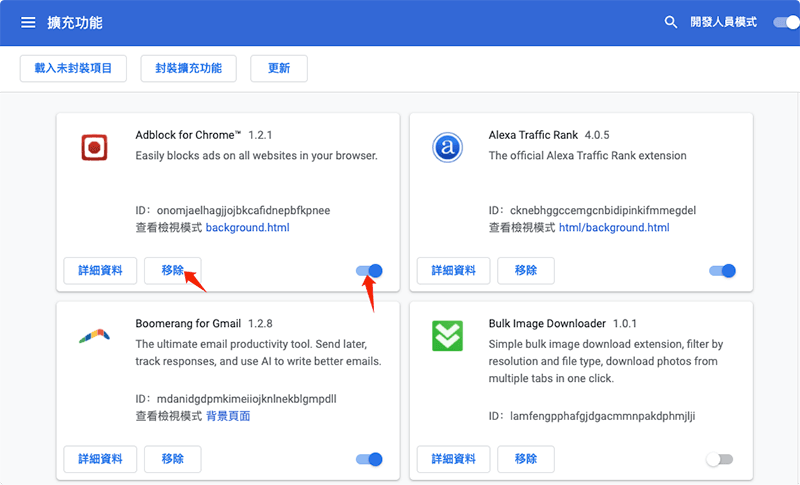Open 詳細資料 for Bulk Image Downloader

point(454,459)
